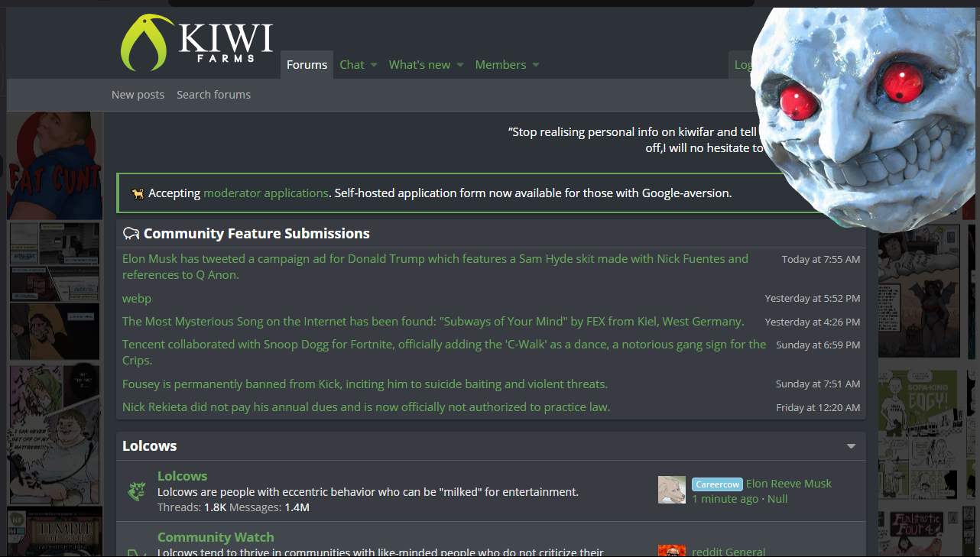Open Most Mysterious Song thread
Image resolution: width=980 pixels, height=557 pixels.
point(433,322)
